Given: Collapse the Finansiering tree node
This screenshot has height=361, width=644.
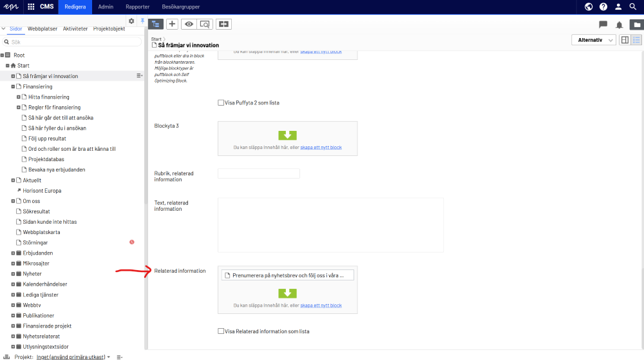Looking at the screenshot, I should (13, 86).
